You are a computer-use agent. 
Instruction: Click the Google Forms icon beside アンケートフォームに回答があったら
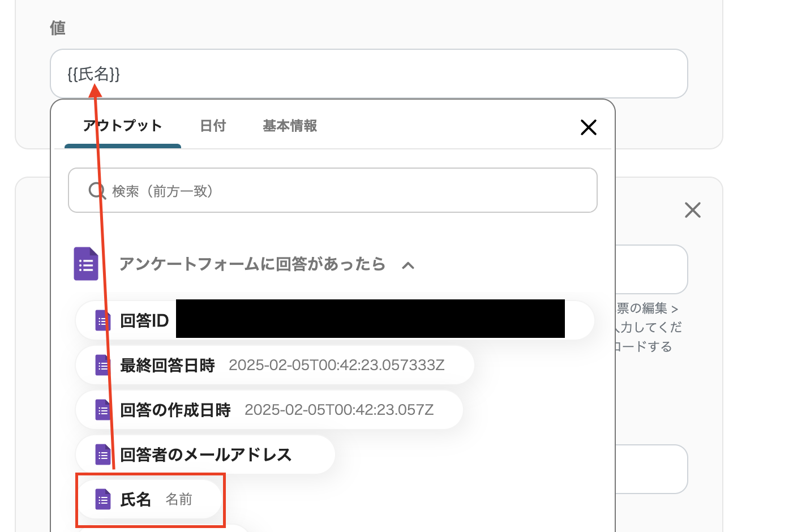tap(86, 264)
